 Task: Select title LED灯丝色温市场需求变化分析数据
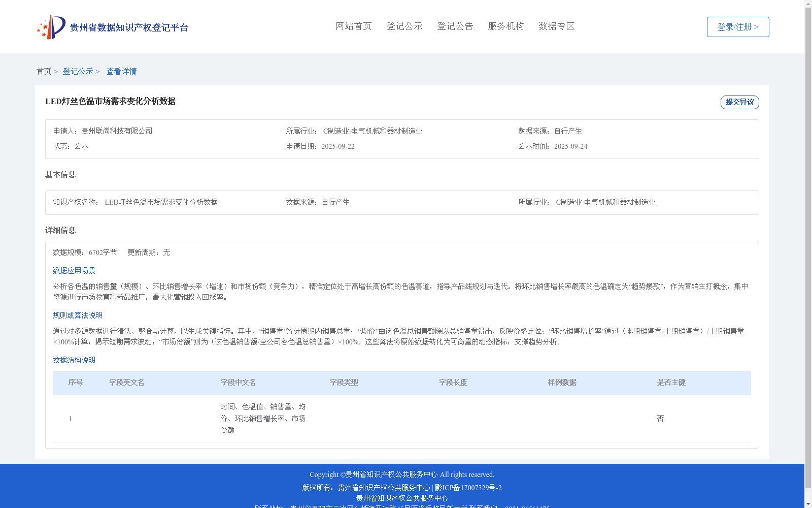click(110, 101)
